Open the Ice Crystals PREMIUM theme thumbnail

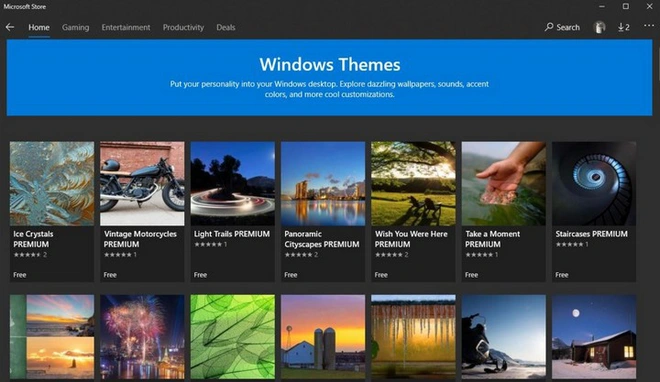coord(52,183)
